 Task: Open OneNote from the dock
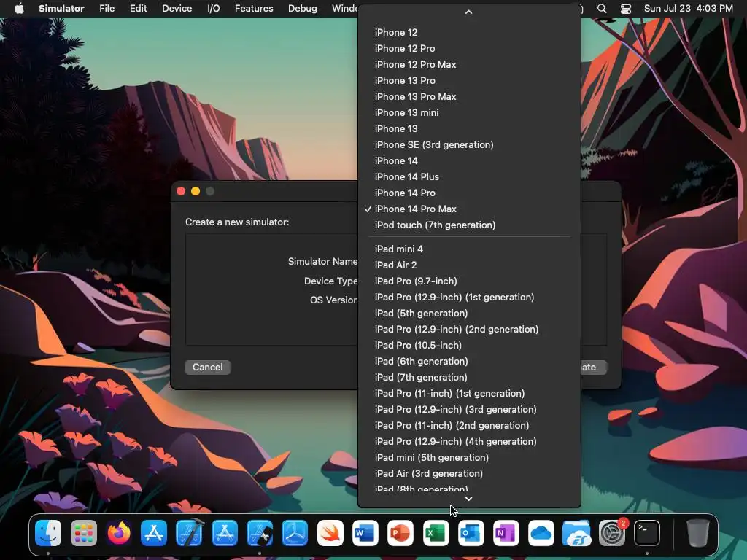coord(506,533)
